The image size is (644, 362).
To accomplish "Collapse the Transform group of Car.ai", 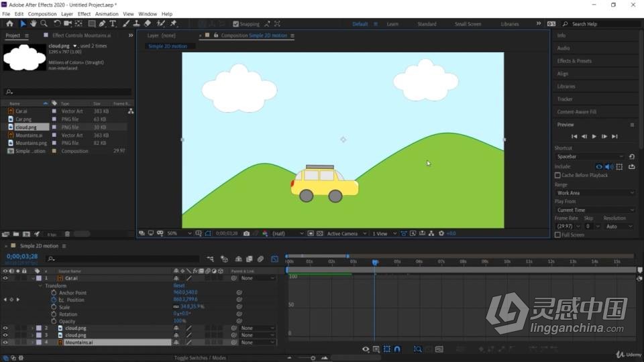I will click(x=40, y=286).
